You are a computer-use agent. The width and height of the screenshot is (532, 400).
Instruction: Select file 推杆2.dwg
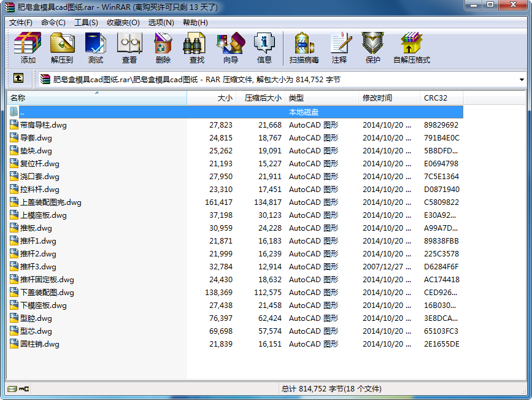(x=38, y=254)
